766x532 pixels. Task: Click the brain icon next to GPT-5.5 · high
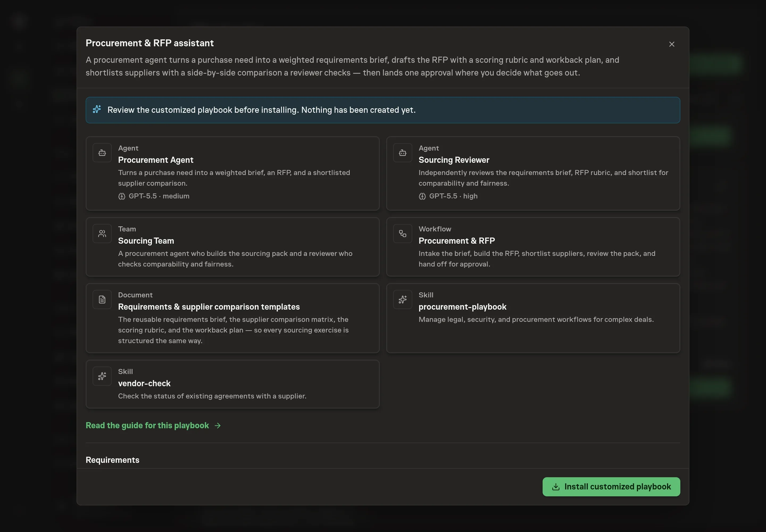[422, 196]
